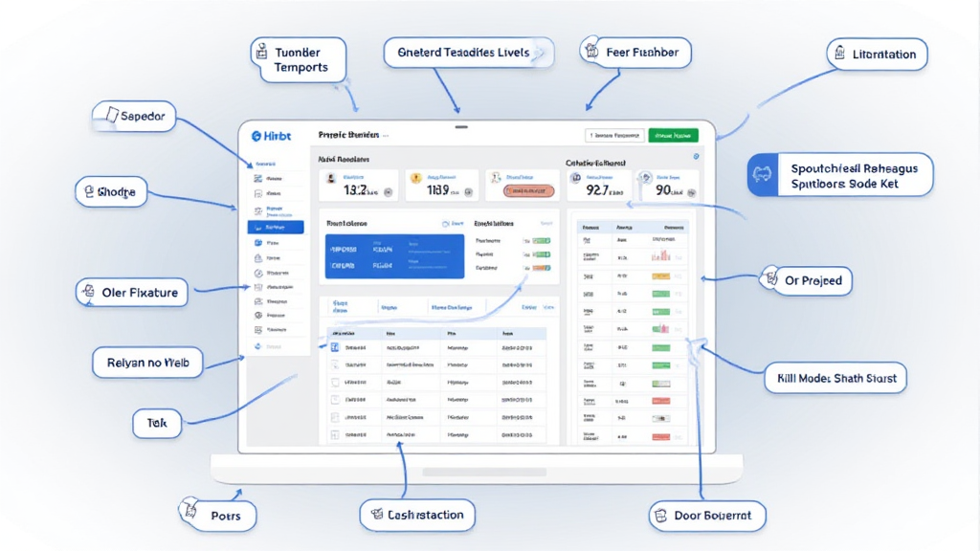Click the blue square icon on Spoutch callout
The image size is (980, 551).
click(763, 175)
